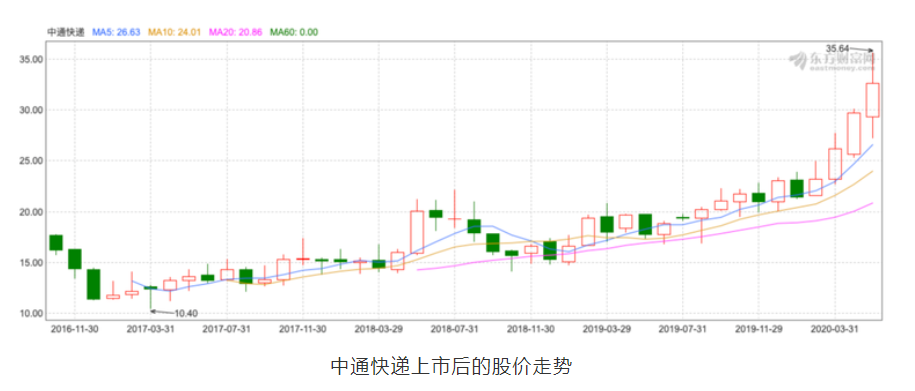Viewport: 915px width, 391px height.
Task: Click the 10.40 low price annotation
Action: pos(186,313)
